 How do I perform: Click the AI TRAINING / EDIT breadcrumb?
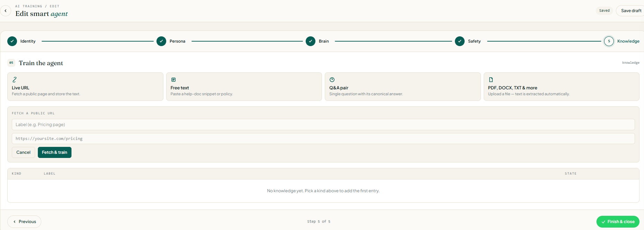(x=37, y=6)
